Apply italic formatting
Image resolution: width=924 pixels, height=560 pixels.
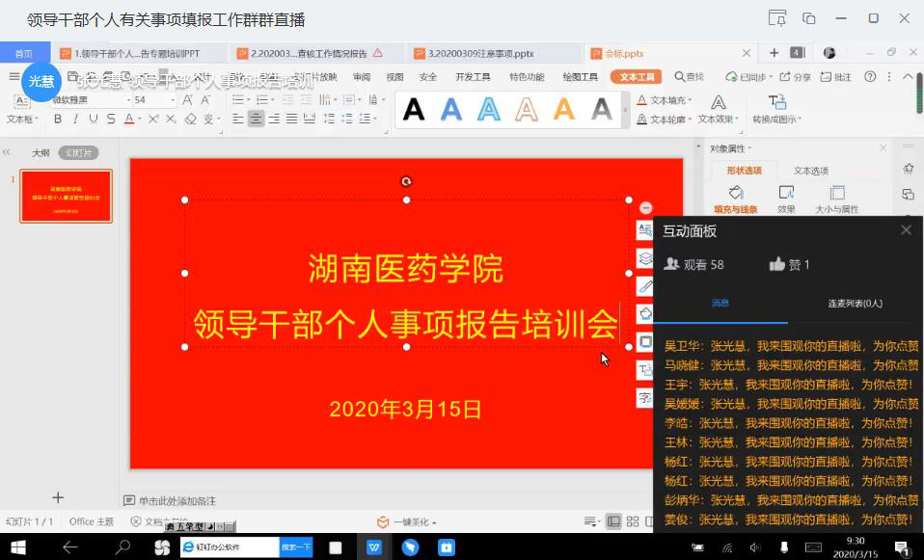click(x=75, y=119)
